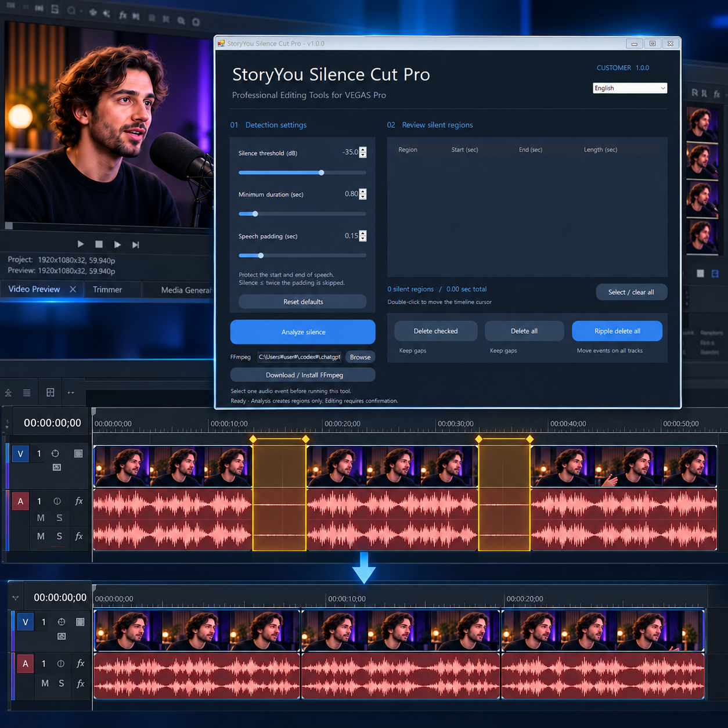This screenshot has height=728, width=728.
Task: Click Reset defaults button
Action: pos(302,302)
